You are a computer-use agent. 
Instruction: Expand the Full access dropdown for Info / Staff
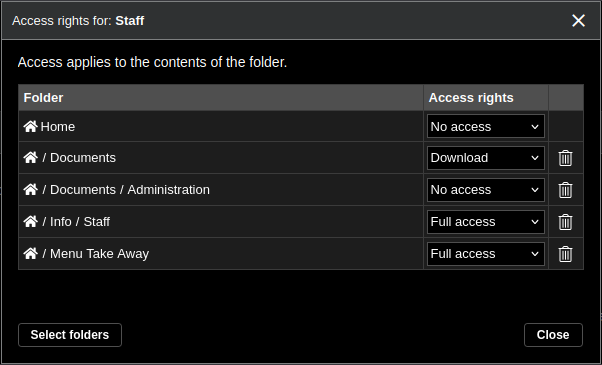(x=486, y=222)
